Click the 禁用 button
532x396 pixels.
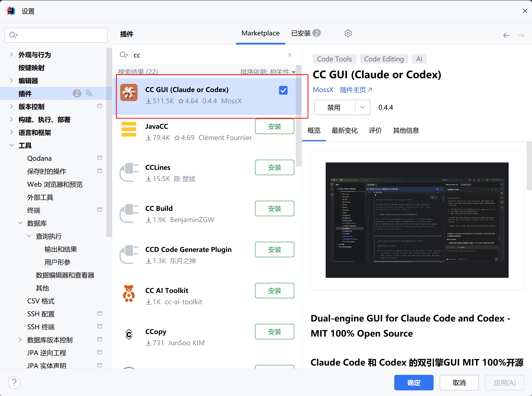click(335, 107)
